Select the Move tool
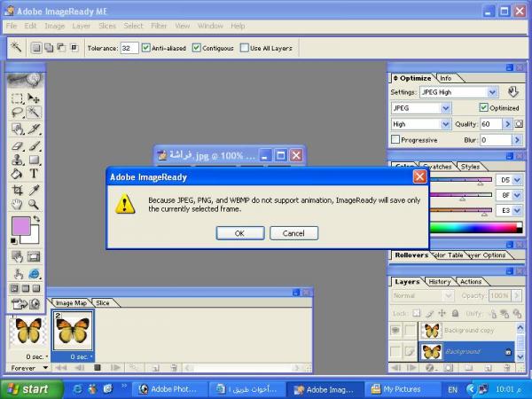This screenshot has height=399, width=532. click(x=34, y=98)
